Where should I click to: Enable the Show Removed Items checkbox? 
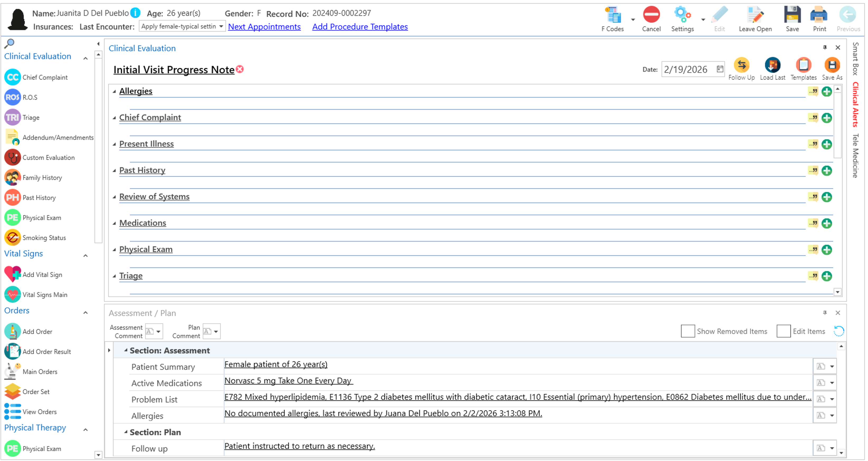(x=687, y=331)
